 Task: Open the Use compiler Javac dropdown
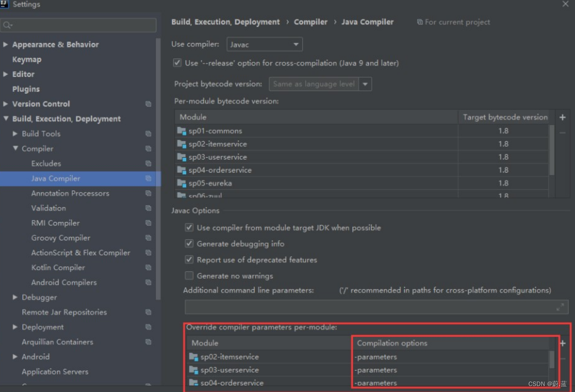tap(264, 44)
